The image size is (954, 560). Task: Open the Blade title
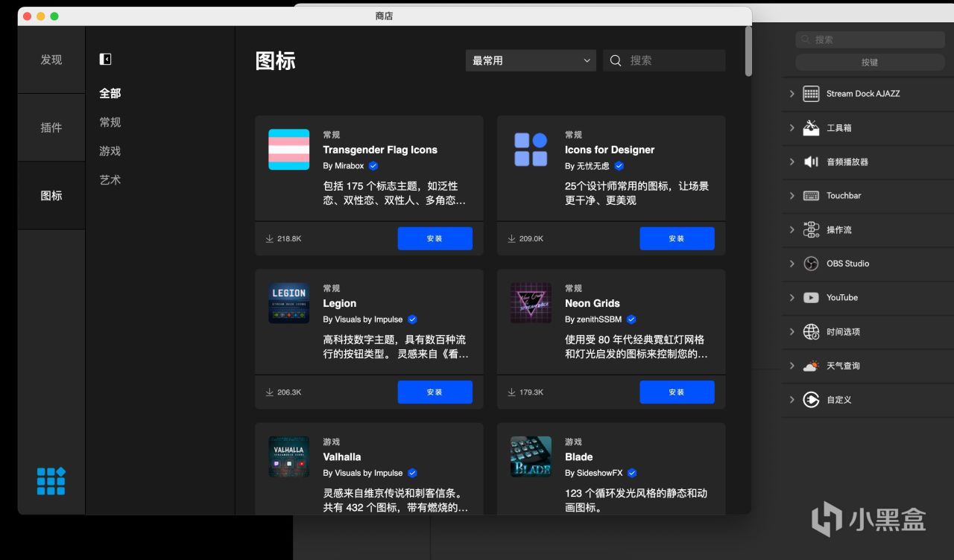click(579, 456)
